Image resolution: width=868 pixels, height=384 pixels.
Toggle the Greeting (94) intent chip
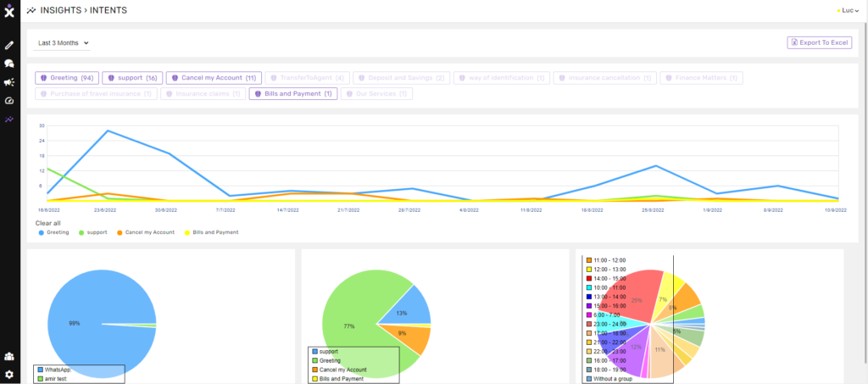[x=68, y=78]
